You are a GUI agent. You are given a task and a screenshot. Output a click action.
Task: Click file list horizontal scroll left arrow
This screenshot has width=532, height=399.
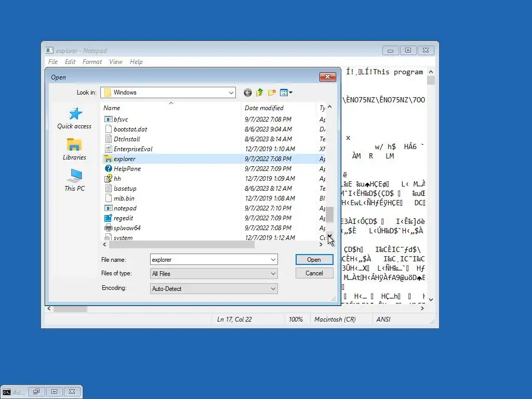[x=104, y=244]
